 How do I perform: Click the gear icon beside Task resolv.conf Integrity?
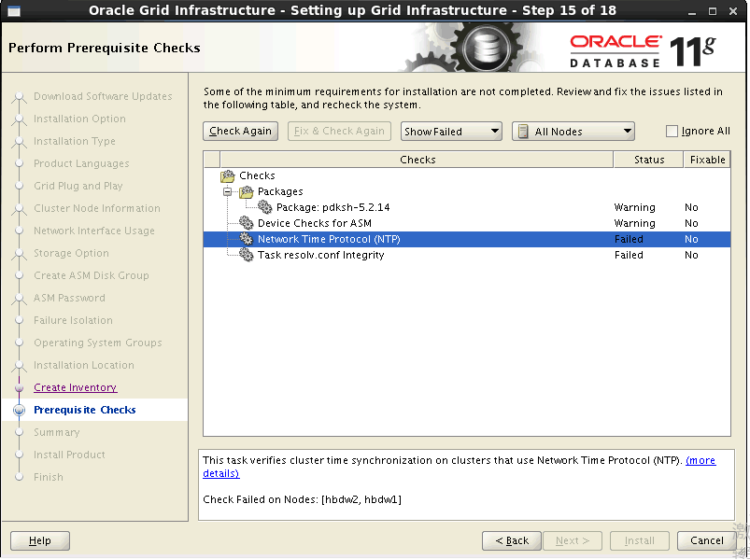click(x=246, y=255)
